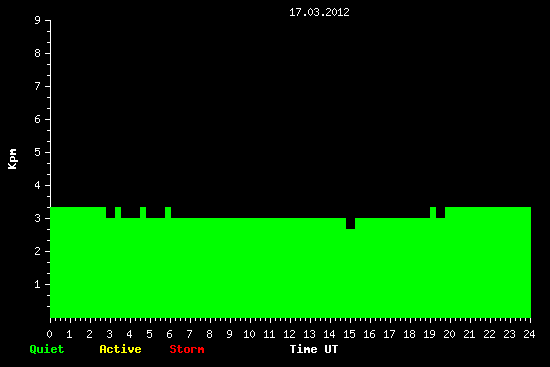Click the dip in the bar at hour 15

click(350, 223)
